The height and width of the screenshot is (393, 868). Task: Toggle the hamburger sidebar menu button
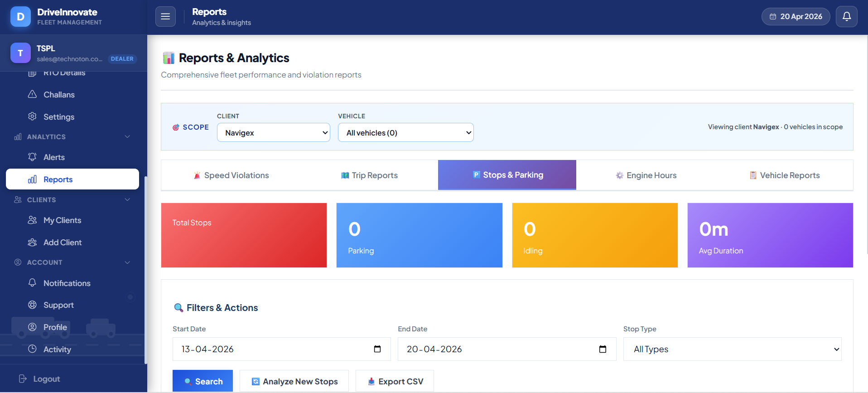[165, 17]
